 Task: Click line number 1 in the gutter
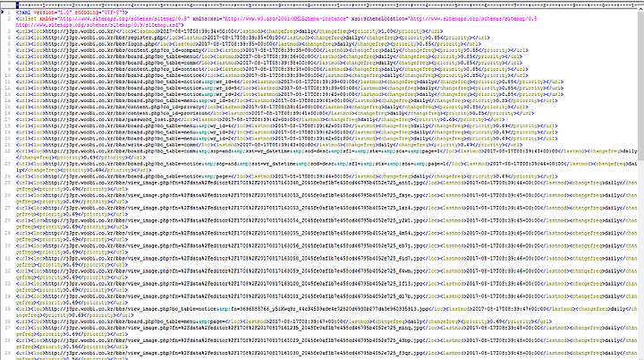[9, 13]
